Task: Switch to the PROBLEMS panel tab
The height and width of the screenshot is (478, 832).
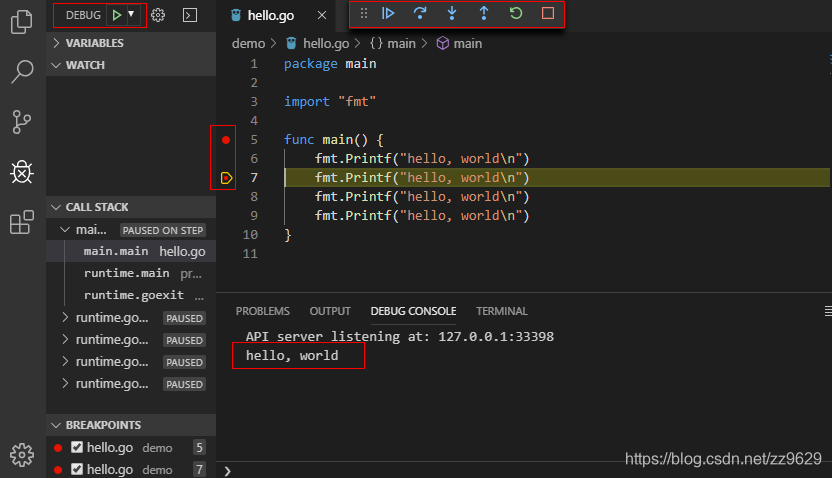Action: click(x=263, y=311)
